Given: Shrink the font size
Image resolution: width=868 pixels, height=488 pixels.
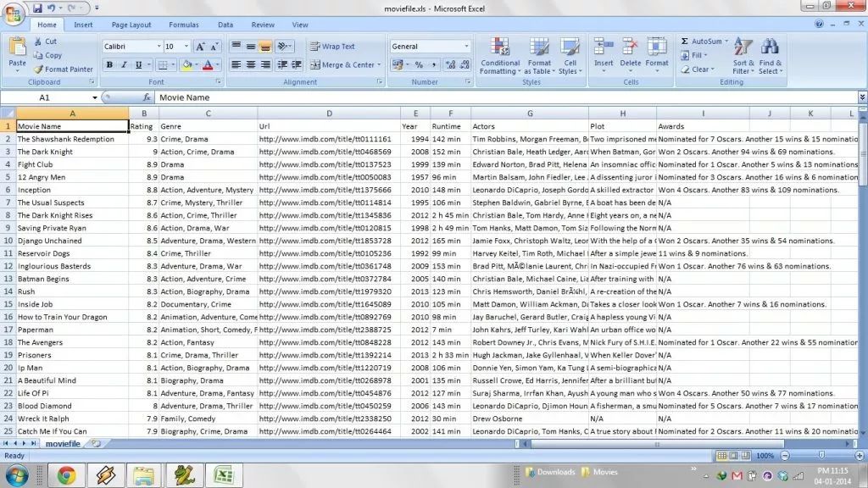Looking at the screenshot, I should click(214, 47).
